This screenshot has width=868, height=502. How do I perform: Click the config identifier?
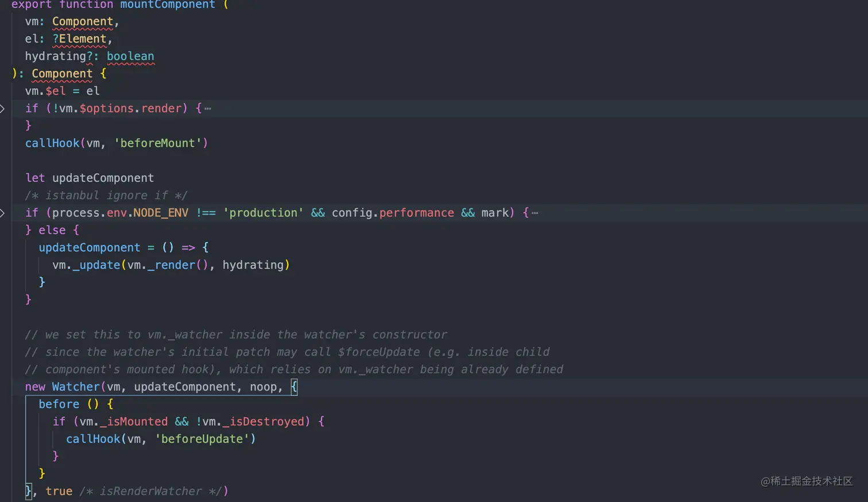tap(352, 213)
